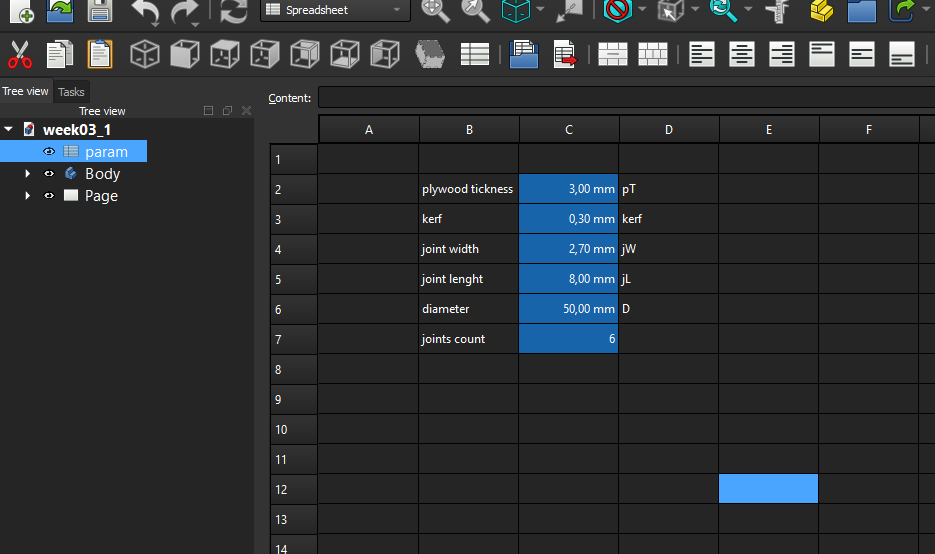Viewport: 935px width, 554px height.
Task: Expand the Page tree item
Action: coord(27,196)
